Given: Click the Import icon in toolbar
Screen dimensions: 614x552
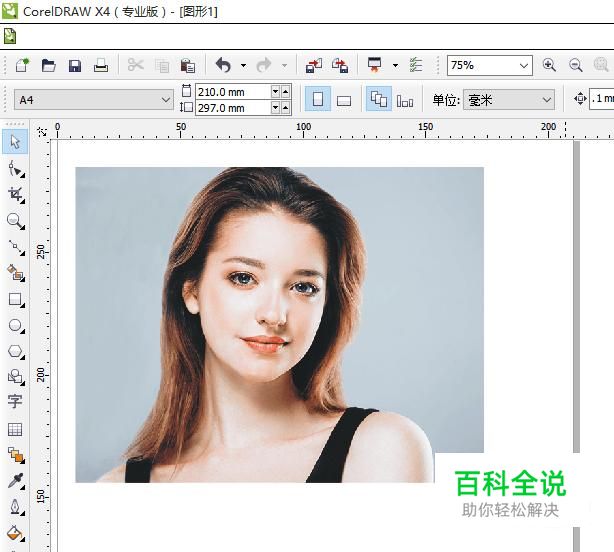Looking at the screenshot, I should point(314,66).
